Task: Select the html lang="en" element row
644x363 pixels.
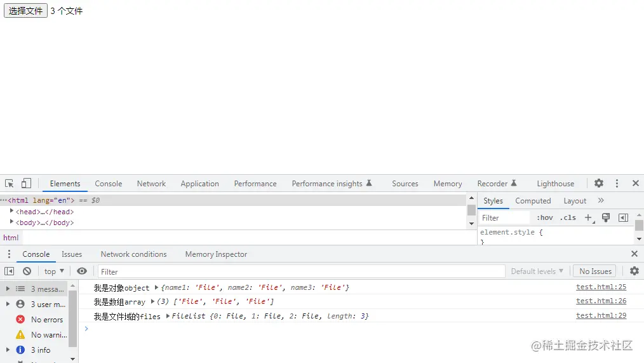Action: point(233,200)
